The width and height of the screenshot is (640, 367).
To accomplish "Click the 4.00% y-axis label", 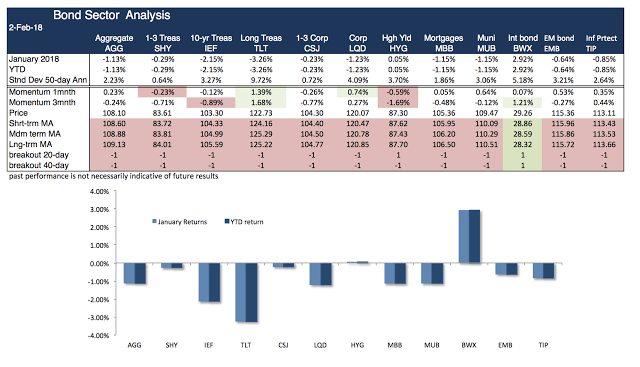I will 99,191.
